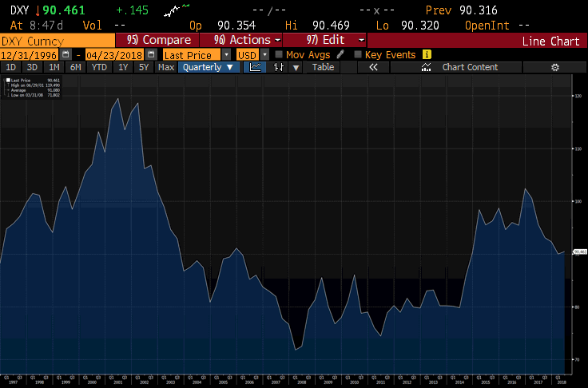
Task: Open the end date calendar picker
Action: pos(151,55)
